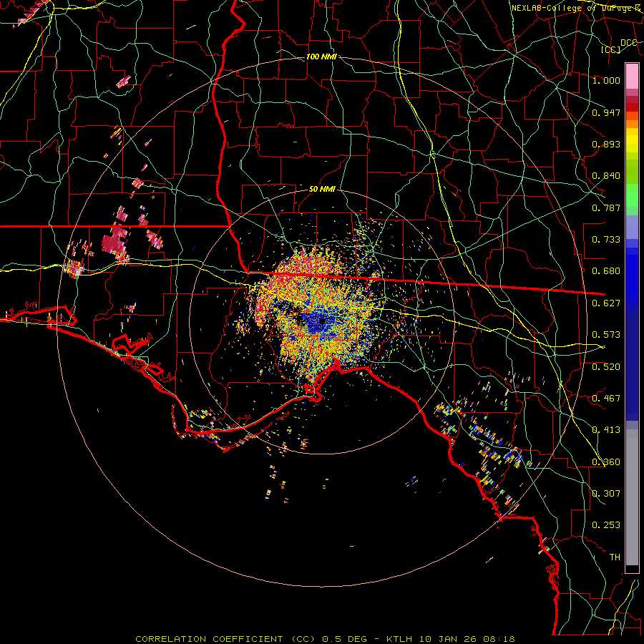Select the 0.573 scale value
644x644 pixels.
[x=606, y=334]
